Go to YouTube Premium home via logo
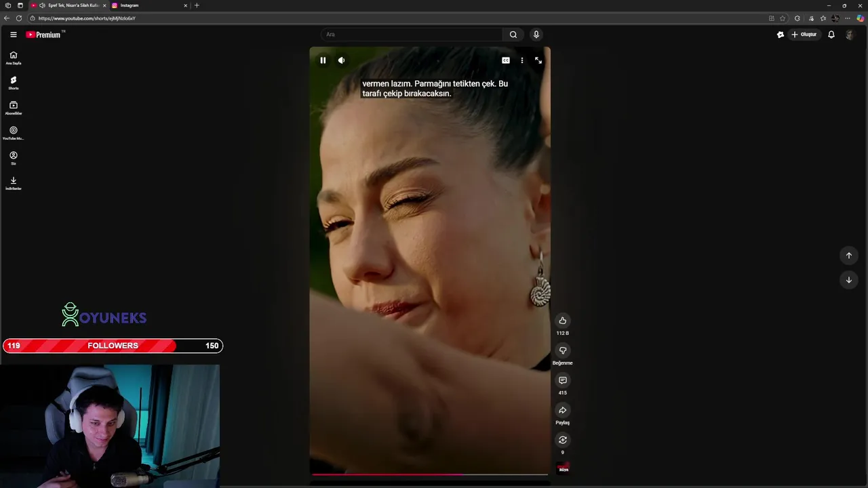 (x=43, y=35)
